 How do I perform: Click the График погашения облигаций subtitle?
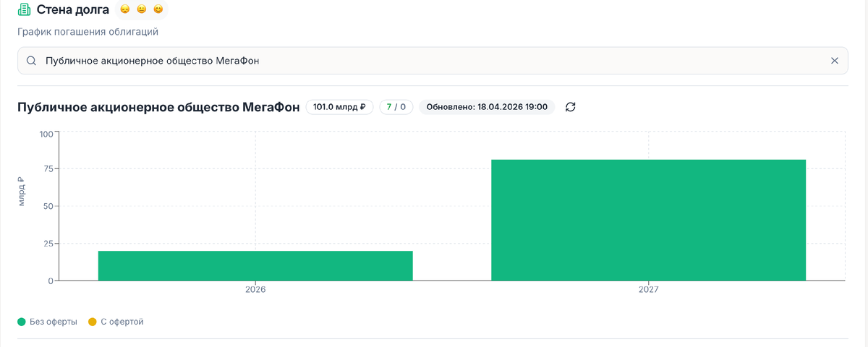(x=88, y=32)
